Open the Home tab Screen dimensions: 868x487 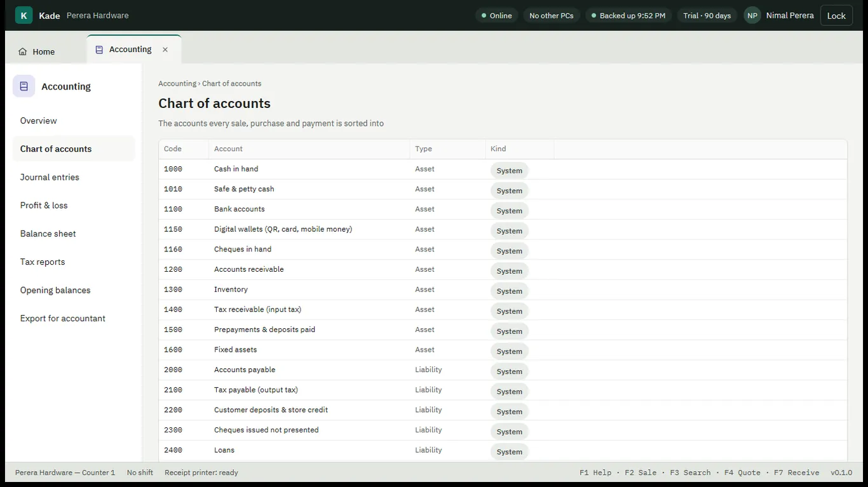[37, 52]
